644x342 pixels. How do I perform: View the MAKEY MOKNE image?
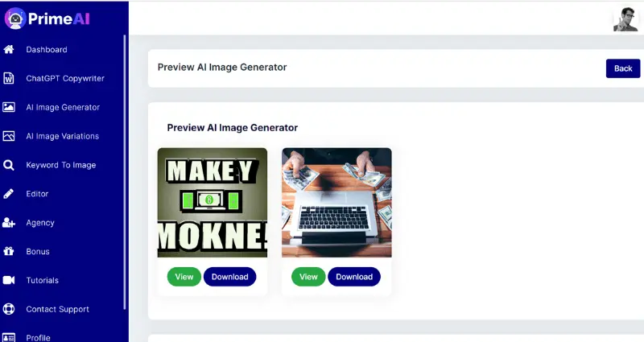click(184, 277)
